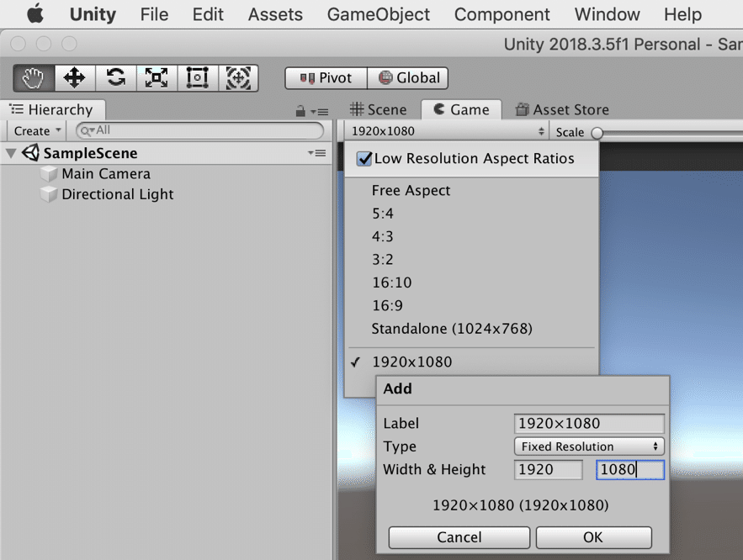Viewport: 743px width, 560px height.
Task: Select the combined Transform tool
Action: point(238,78)
